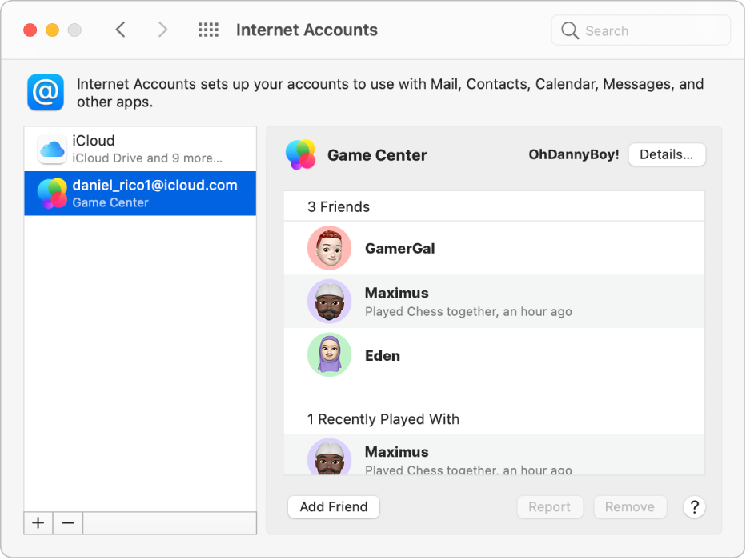The height and width of the screenshot is (560, 746).
Task: Open the Show All preferences grid icon
Action: coord(207,30)
